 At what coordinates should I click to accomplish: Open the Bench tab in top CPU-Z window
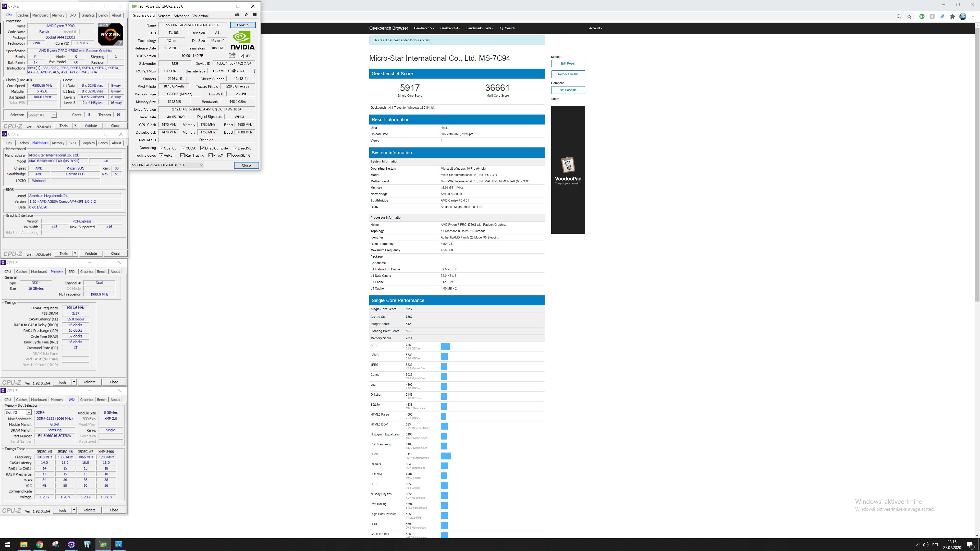103,15
